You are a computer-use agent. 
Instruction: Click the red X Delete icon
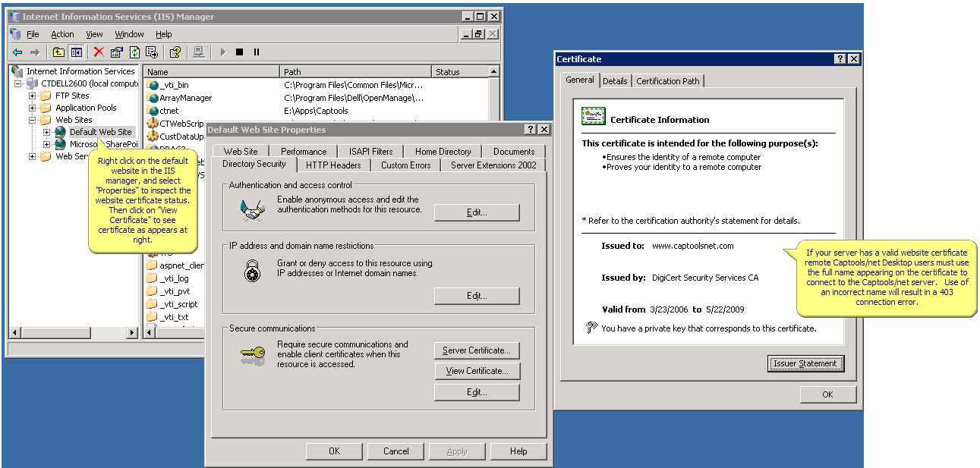coord(99,52)
